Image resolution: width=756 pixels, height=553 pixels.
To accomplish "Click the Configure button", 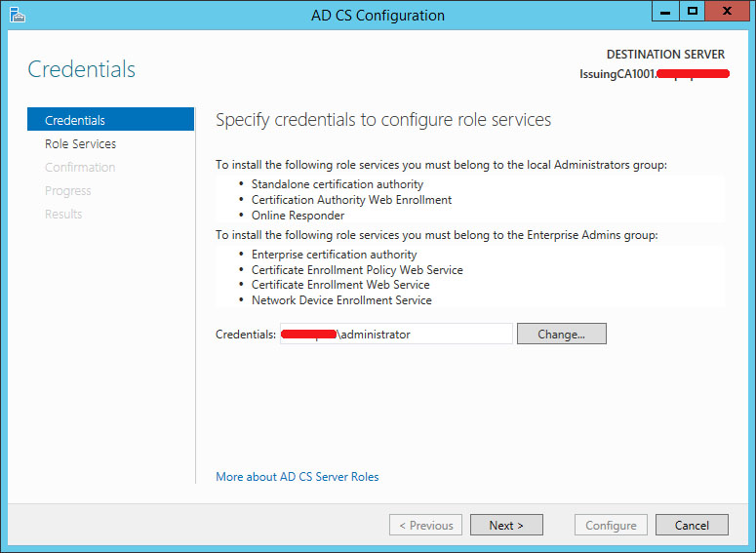I will pyautogui.click(x=611, y=525).
